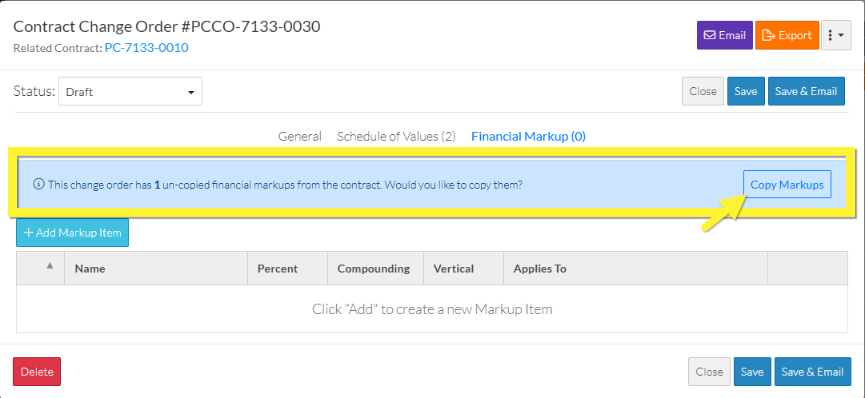865x398 pixels.
Task: Switch to the General tab
Action: coord(300,136)
